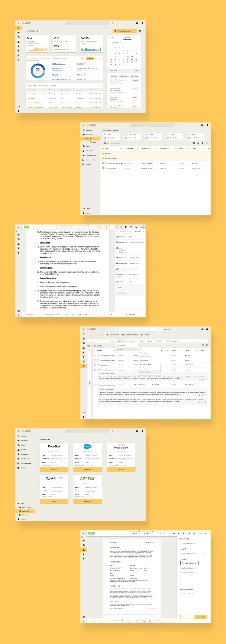Open Upload Document dropdown arrow
The width and height of the screenshot is (226, 644).
(134, 31)
